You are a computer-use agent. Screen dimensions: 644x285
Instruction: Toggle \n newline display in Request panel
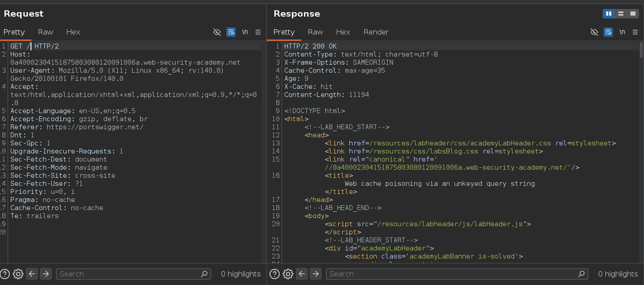(245, 32)
